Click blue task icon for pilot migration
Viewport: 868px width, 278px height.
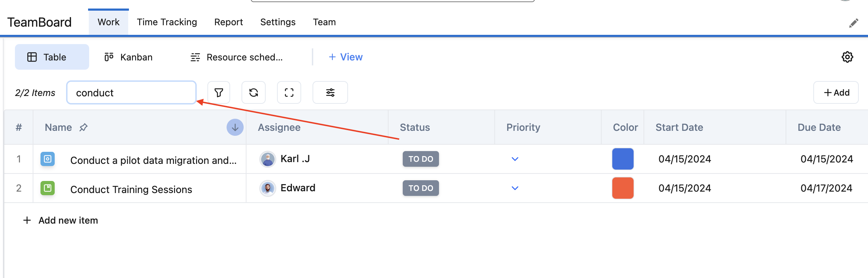coord(48,159)
